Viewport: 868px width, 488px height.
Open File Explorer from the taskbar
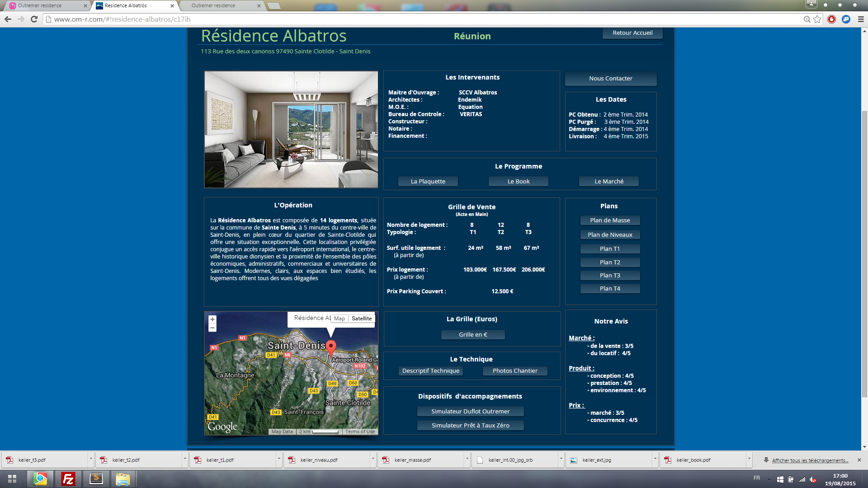click(x=123, y=479)
